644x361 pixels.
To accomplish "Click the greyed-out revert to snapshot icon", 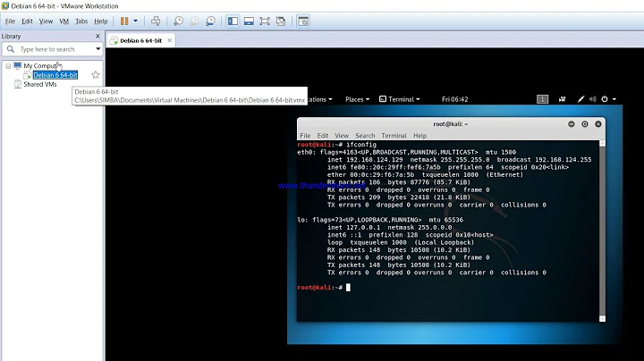I will click(x=194, y=21).
